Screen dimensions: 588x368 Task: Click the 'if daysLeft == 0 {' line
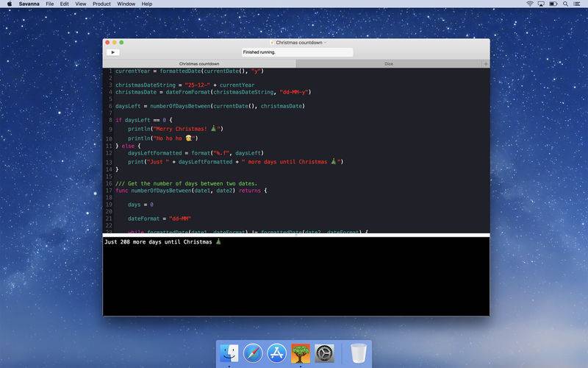point(143,120)
